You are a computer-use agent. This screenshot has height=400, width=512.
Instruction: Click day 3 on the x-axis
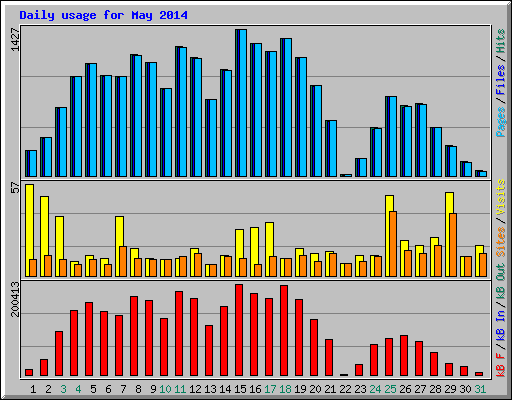coord(63,389)
